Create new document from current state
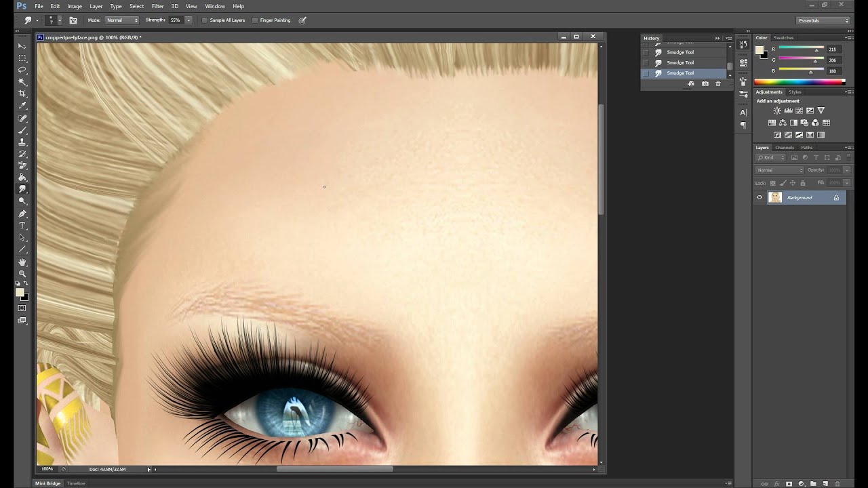This screenshot has width=868, height=488. (x=691, y=83)
